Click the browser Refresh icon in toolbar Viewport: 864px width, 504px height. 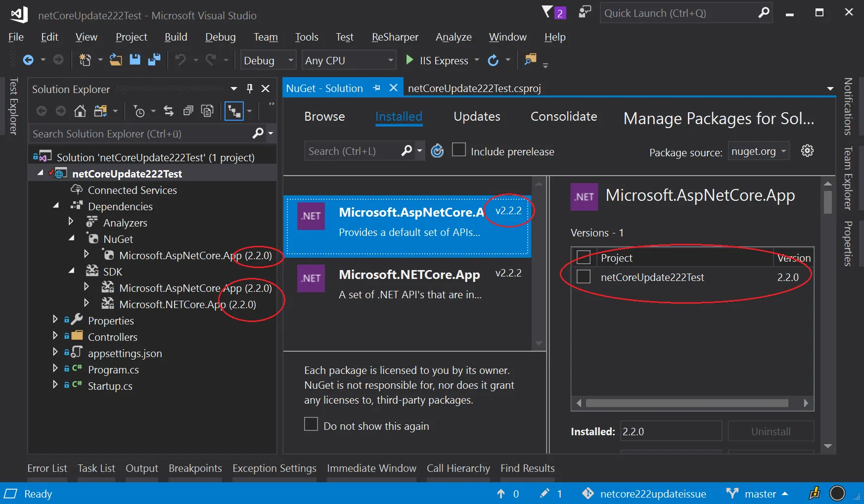493,60
